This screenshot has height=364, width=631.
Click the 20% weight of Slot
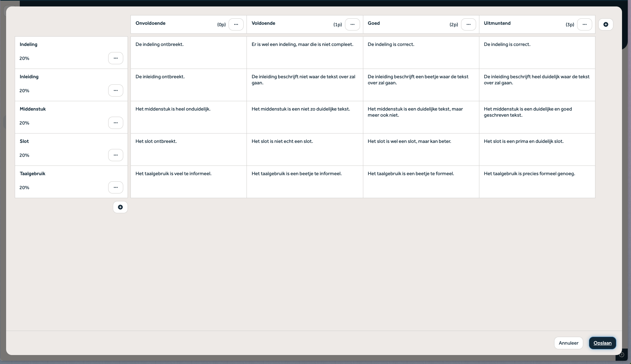(24, 155)
